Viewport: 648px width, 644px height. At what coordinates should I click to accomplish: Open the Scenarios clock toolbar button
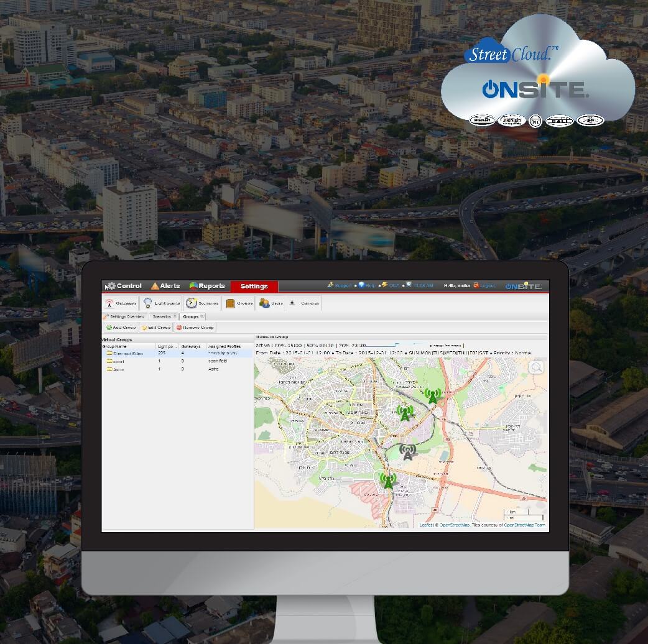(x=202, y=303)
